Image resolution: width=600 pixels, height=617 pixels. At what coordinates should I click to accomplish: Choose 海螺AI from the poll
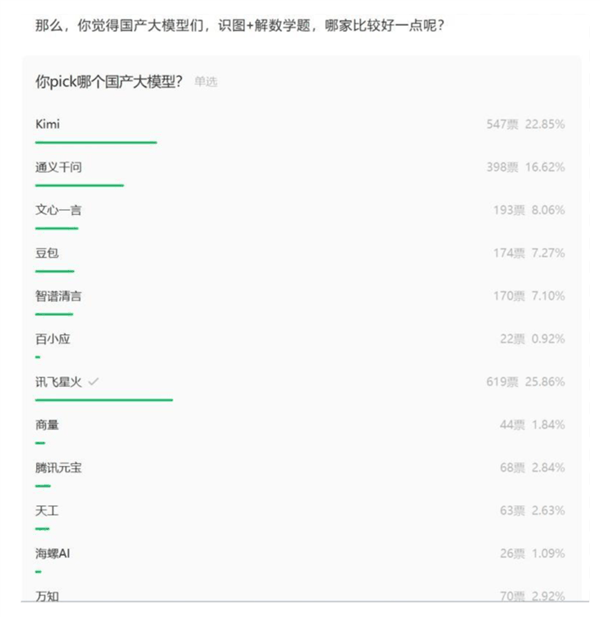[x=52, y=553]
